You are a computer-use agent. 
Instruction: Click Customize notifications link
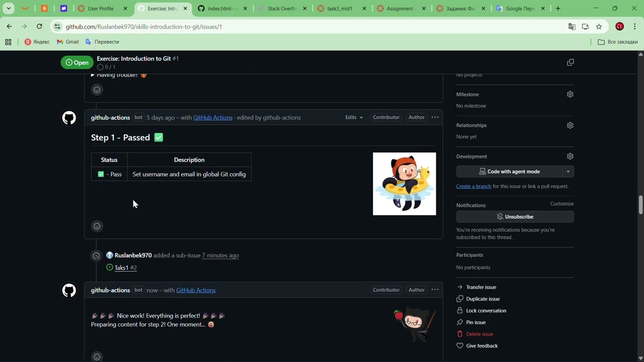click(562, 204)
